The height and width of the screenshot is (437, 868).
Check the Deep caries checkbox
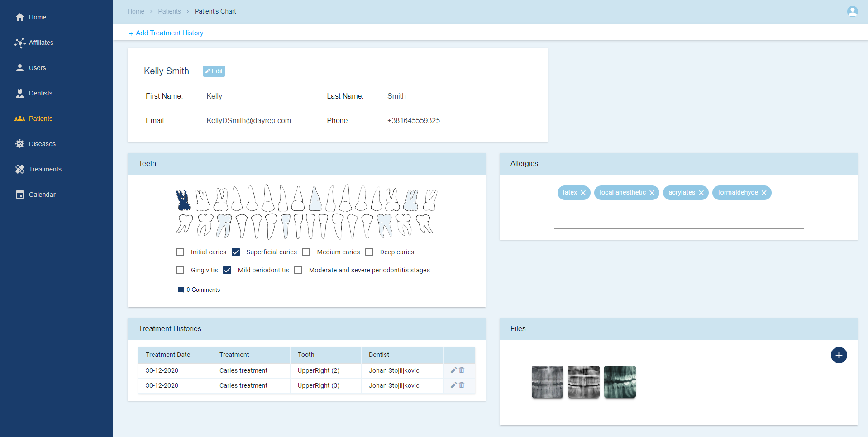point(369,252)
